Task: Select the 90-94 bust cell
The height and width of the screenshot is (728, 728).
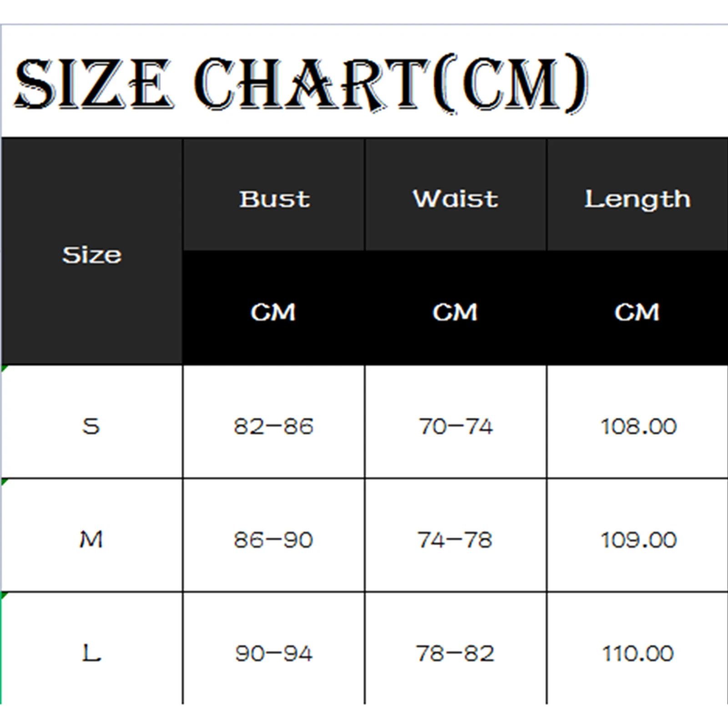Action: [273, 653]
